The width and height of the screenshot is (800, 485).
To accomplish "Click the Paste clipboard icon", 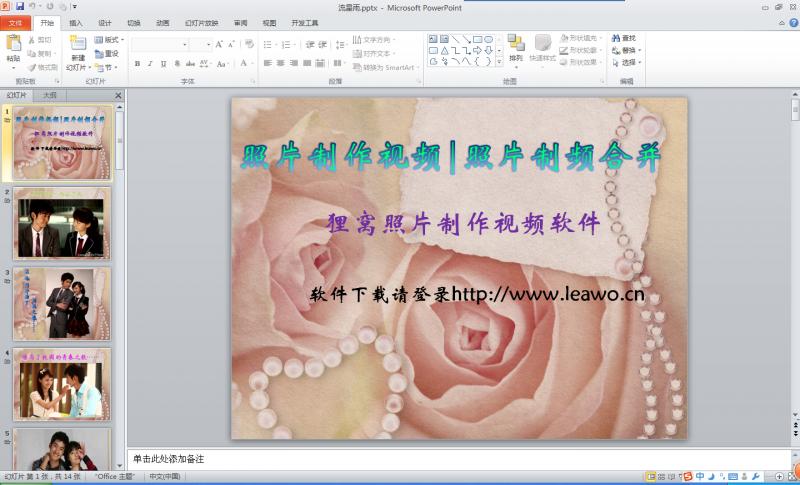I will pyautogui.click(x=13, y=43).
